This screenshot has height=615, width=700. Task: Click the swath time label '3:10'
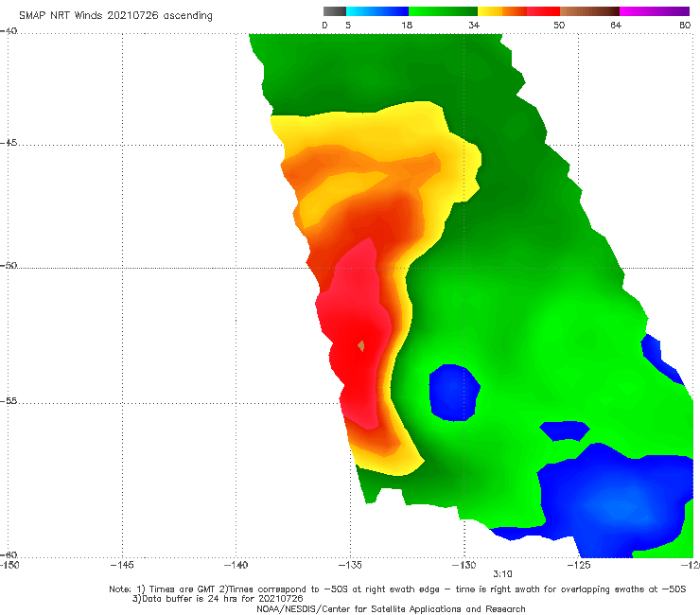point(502,574)
